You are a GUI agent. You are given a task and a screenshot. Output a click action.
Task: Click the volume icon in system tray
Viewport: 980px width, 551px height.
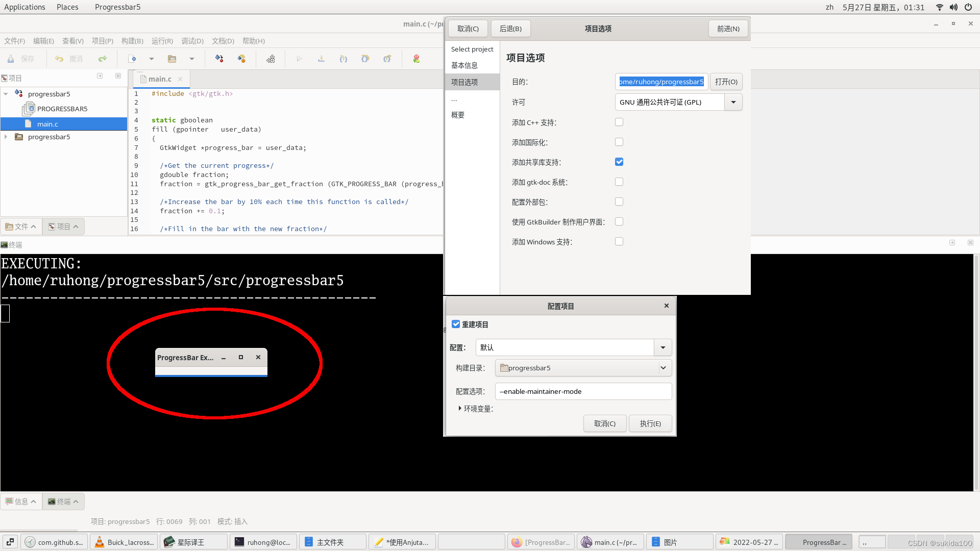[x=953, y=7]
